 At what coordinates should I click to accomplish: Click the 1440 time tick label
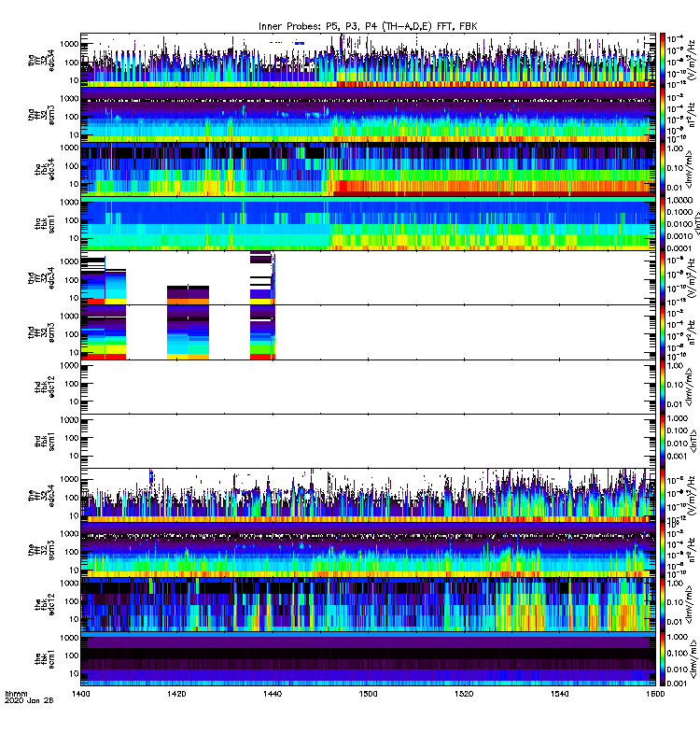273,694
